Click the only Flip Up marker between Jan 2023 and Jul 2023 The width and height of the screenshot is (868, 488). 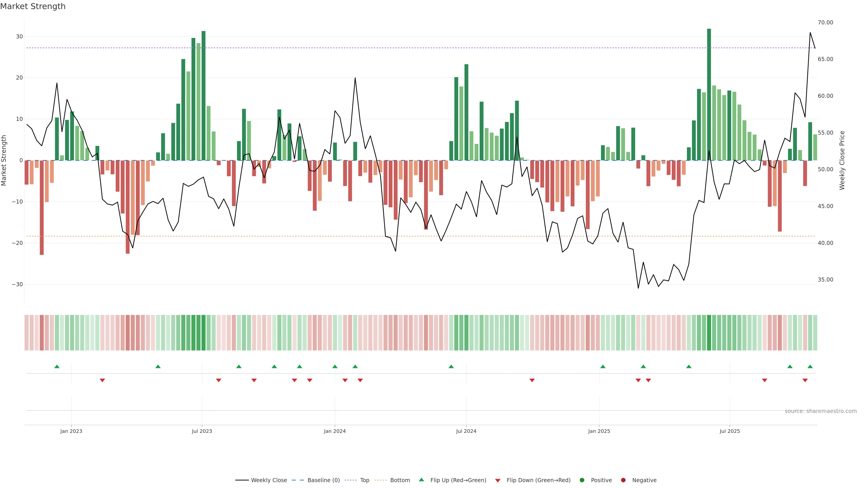(158, 366)
